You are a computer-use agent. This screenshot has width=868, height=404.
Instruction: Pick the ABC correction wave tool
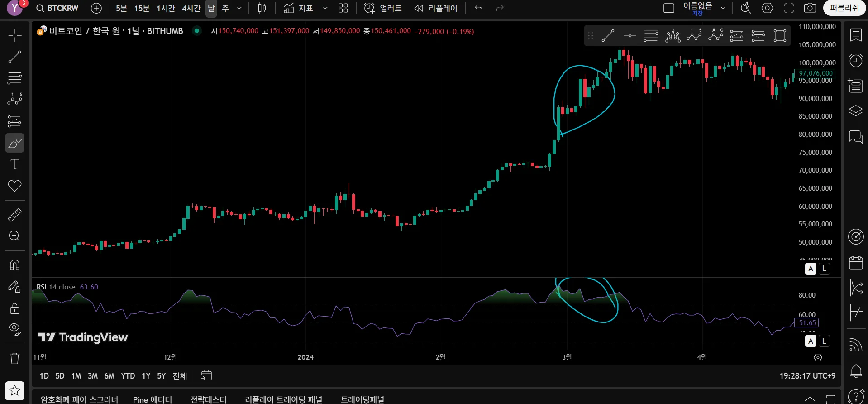(x=715, y=35)
